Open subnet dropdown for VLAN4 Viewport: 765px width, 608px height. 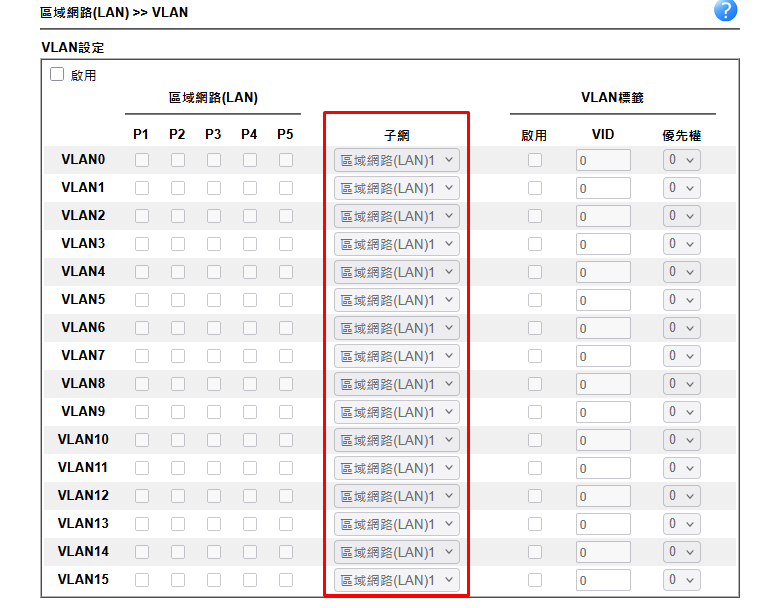[397, 272]
